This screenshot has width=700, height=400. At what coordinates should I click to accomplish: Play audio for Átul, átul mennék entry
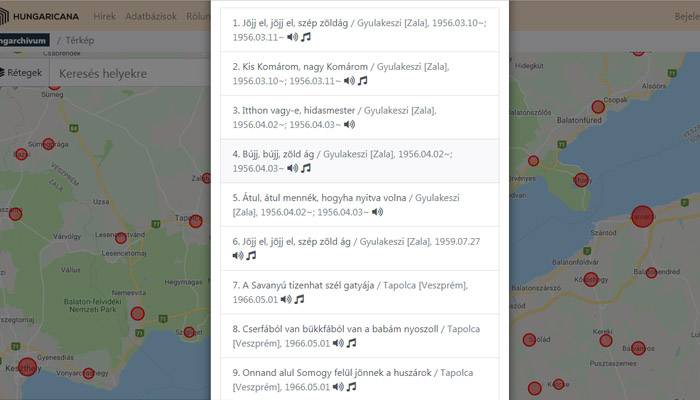[x=377, y=213]
